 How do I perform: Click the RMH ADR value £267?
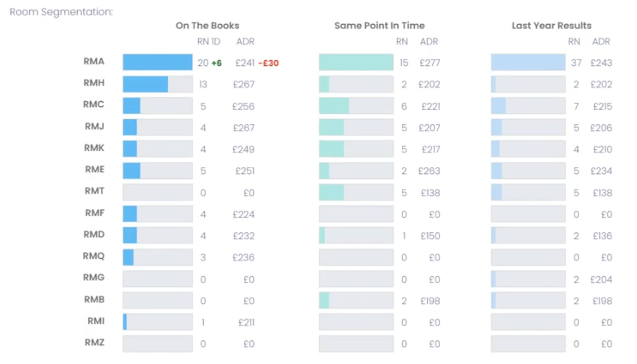point(244,85)
